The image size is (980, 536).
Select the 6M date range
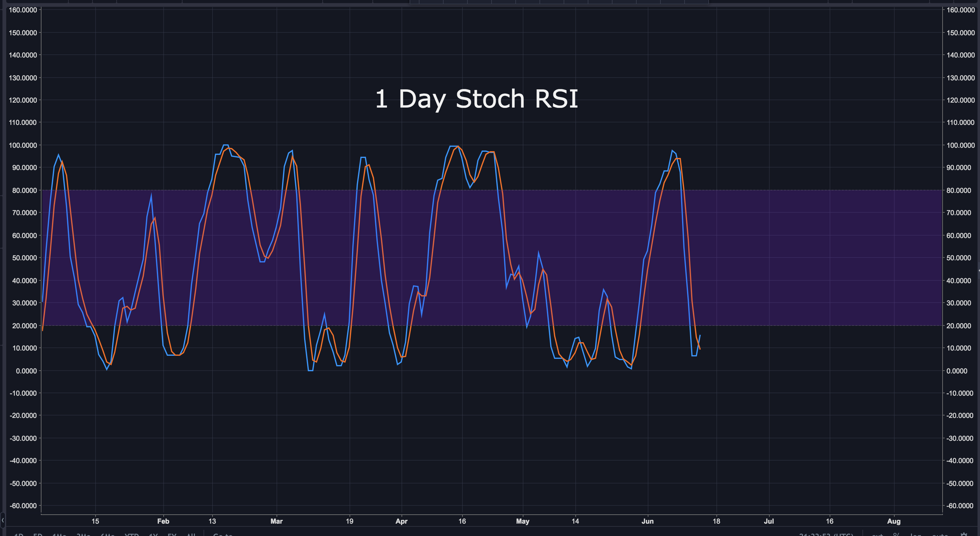tap(107, 535)
